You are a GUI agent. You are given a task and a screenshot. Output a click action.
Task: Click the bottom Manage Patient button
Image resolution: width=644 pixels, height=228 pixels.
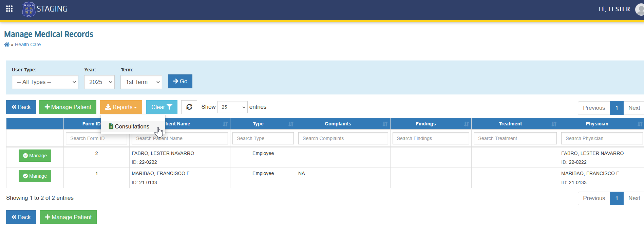(68, 217)
